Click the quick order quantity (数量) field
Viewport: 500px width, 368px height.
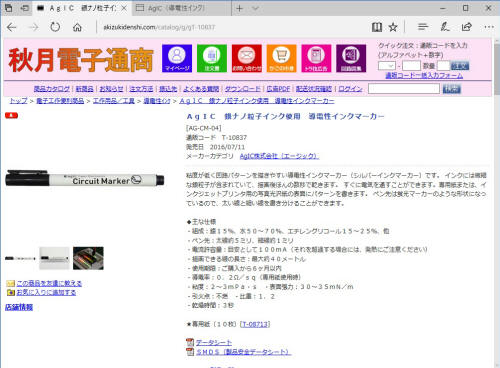(443, 66)
